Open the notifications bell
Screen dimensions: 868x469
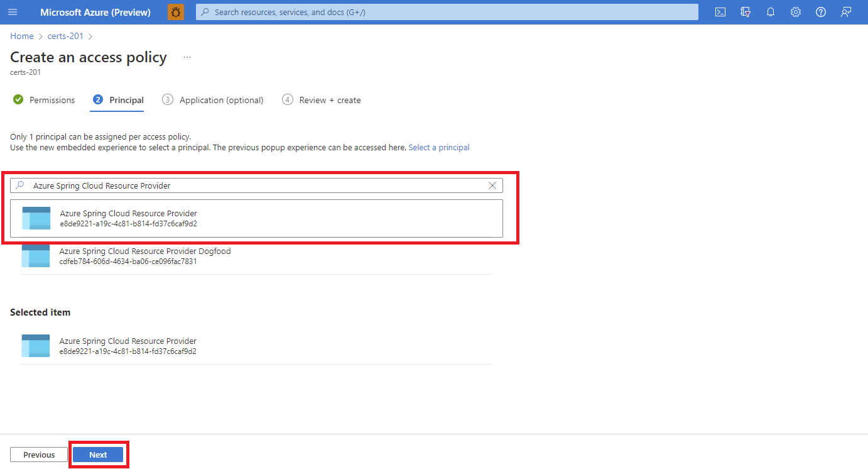click(771, 12)
